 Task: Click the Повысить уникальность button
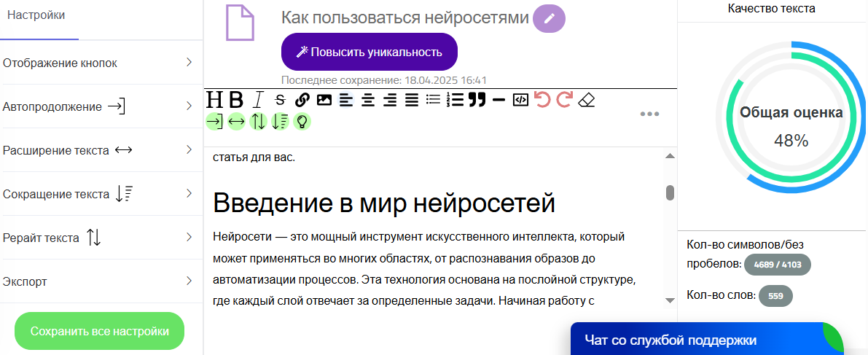pyautogui.click(x=370, y=52)
